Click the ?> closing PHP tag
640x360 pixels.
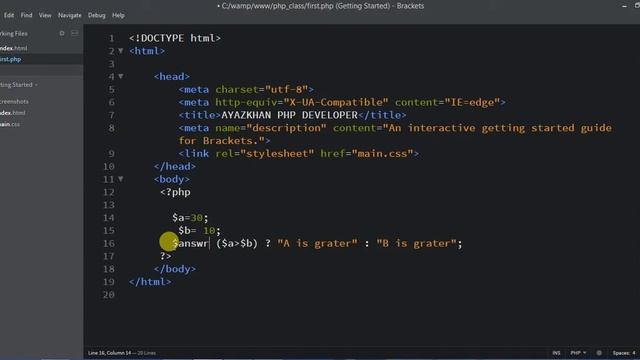[x=166, y=256]
